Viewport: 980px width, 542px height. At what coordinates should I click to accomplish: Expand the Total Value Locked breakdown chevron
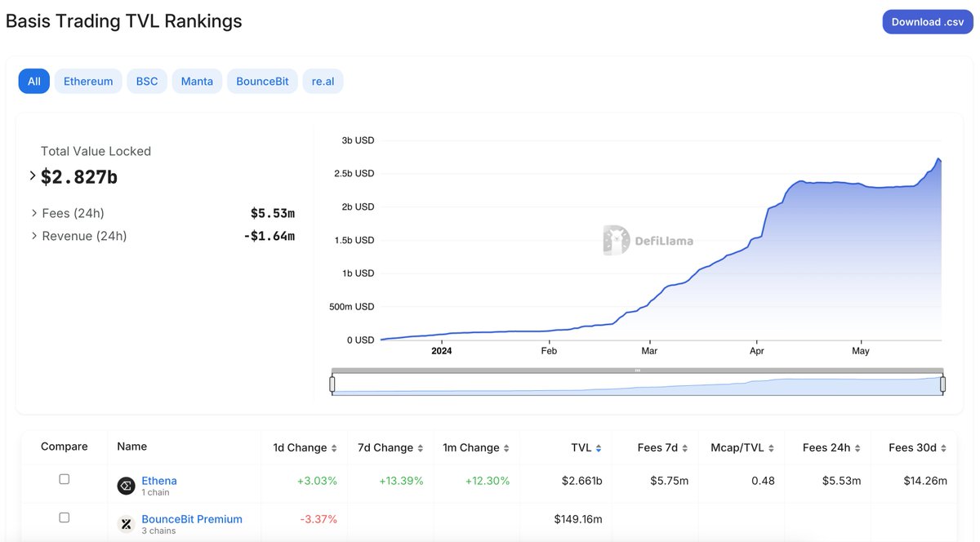(33, 175)
